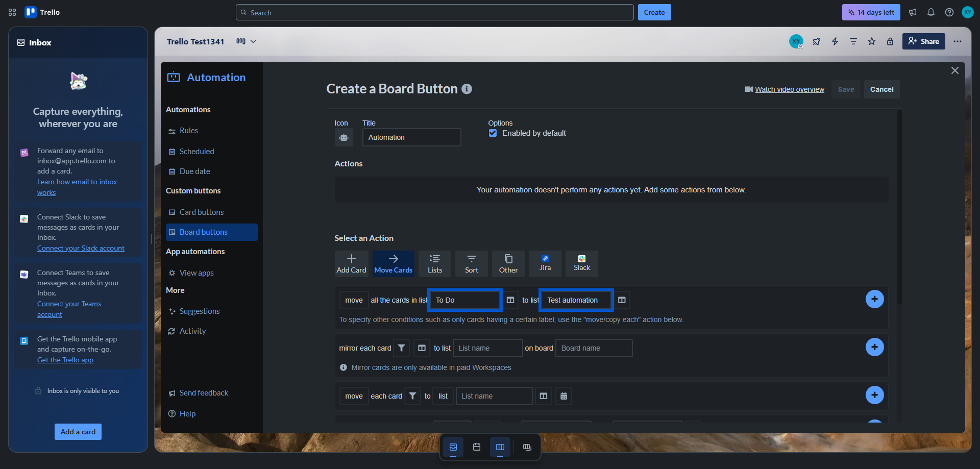Image resolution: width=980 pixels, height=469 pixels.
Task: Toggle 'move' option in each card row
Action: pos(354,396)
